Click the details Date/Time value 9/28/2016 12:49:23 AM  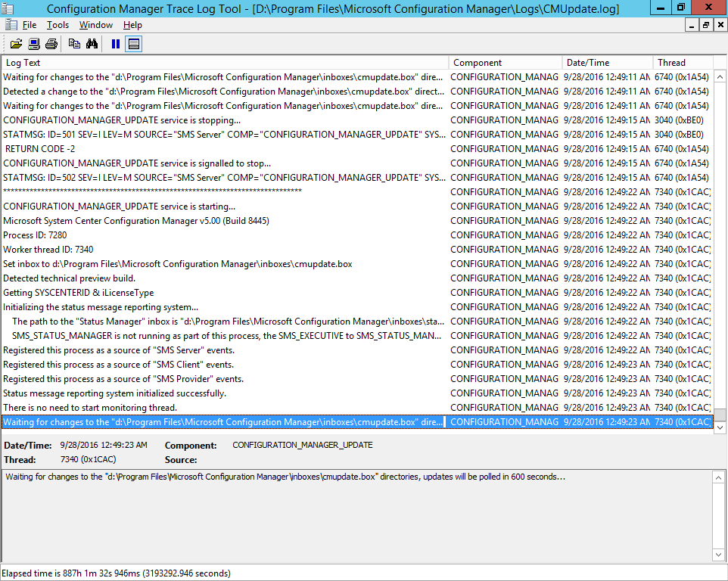coord(104,445)
